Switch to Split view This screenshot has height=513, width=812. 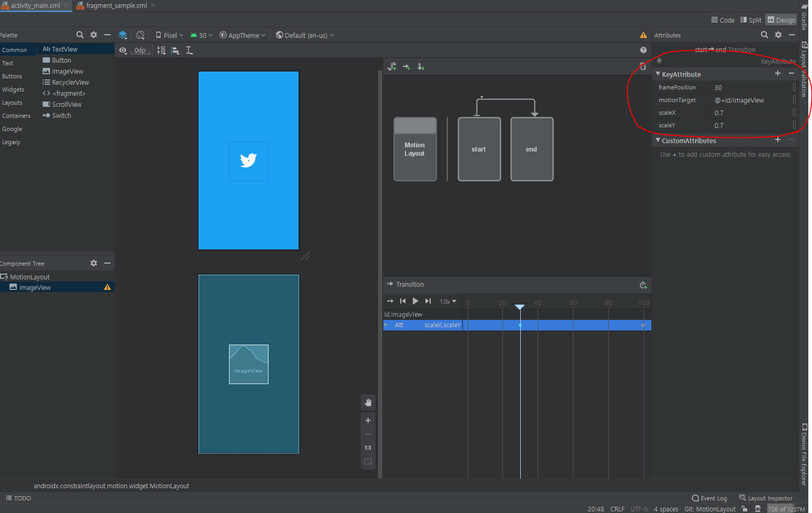coord(751,20)
